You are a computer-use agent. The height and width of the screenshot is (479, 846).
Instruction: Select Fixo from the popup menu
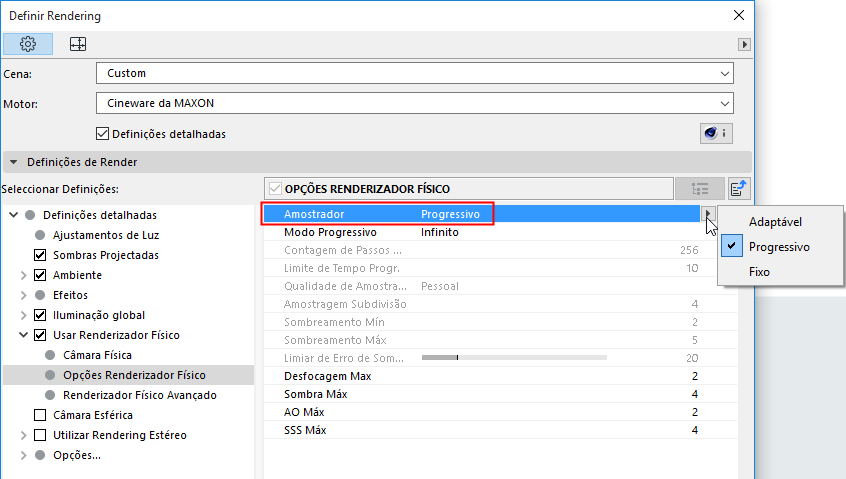coord(759,272)
